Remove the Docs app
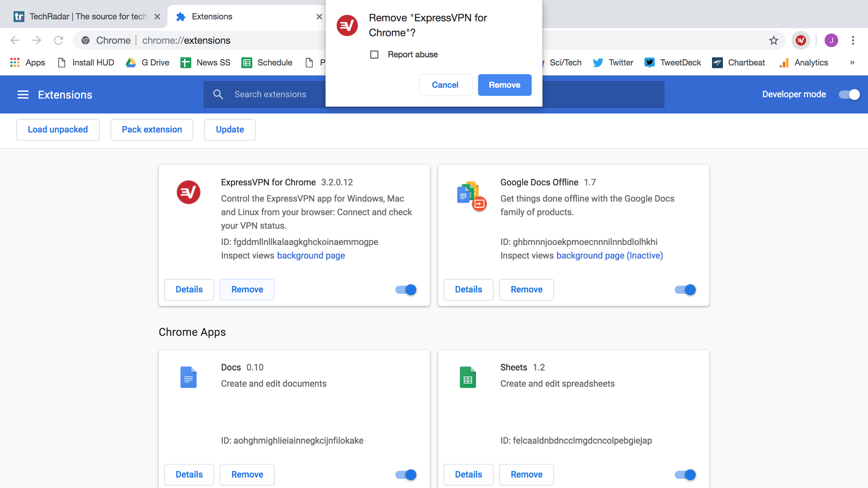This screenshot has width=868, height=488. [x=247, y=474]
